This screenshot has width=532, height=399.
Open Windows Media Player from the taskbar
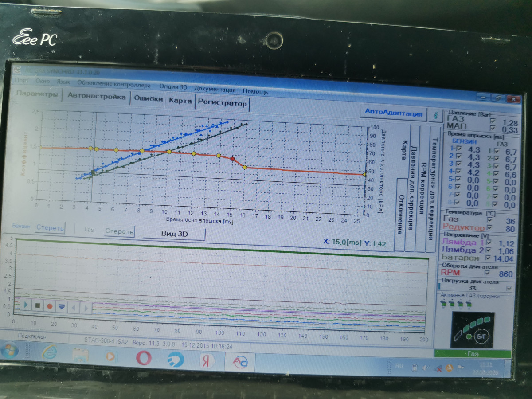pyautogui.click(x=110, y=356)
